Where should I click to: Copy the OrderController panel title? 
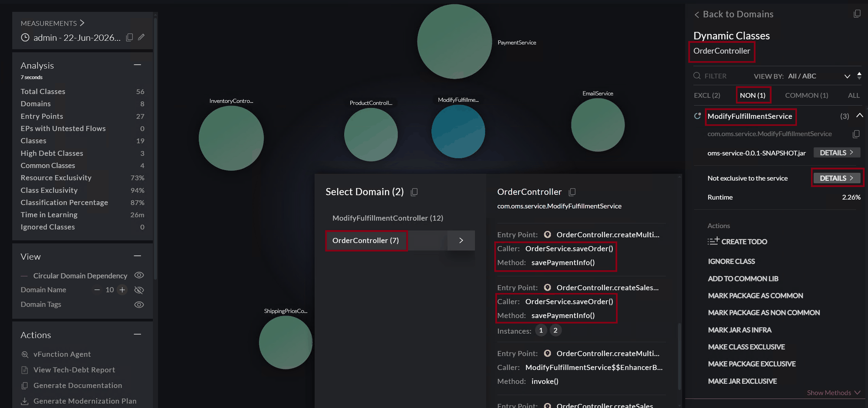point(572,192)
